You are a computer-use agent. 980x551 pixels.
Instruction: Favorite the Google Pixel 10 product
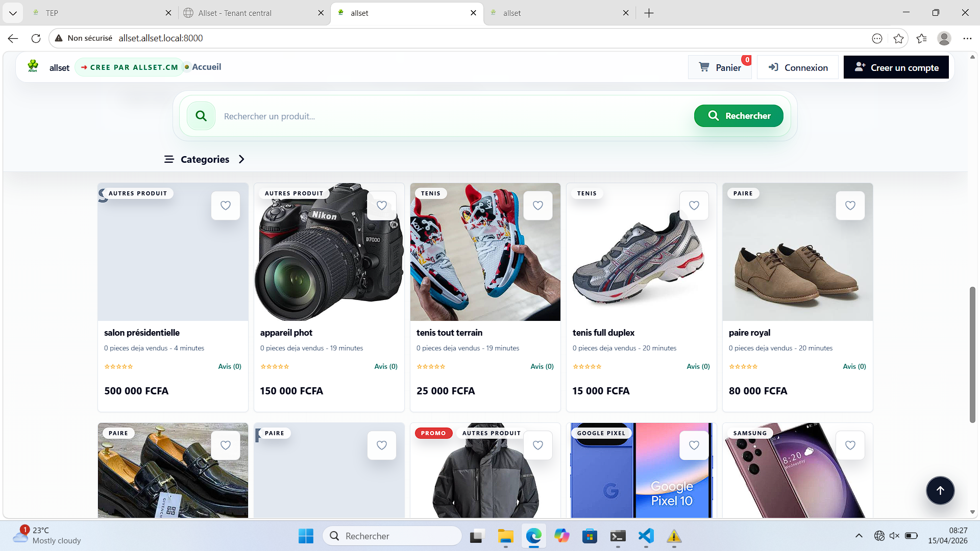[694, 445]
